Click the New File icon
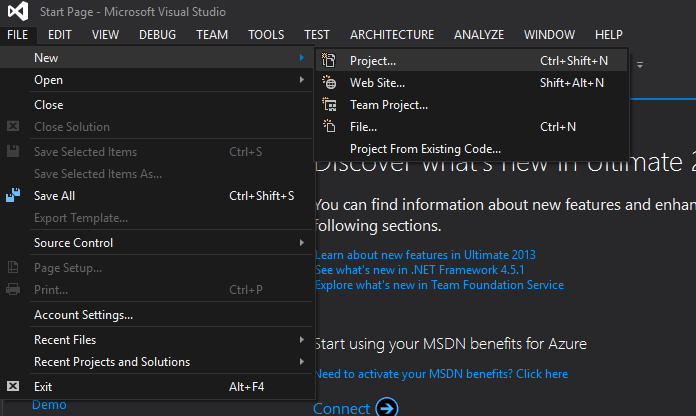 [x=329, y=127]
